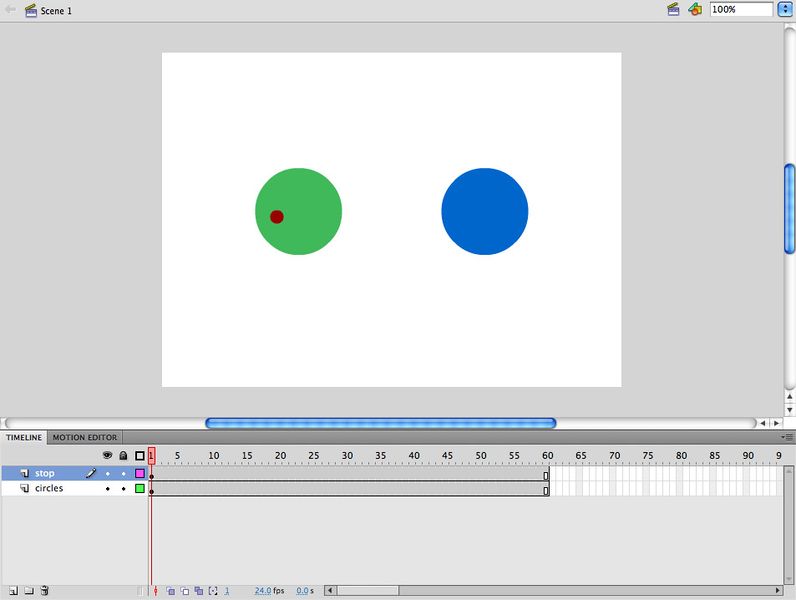Click the Edit Scene clapperboard icon
Viewport: 796px width, 600px height.
pos(674,9)
